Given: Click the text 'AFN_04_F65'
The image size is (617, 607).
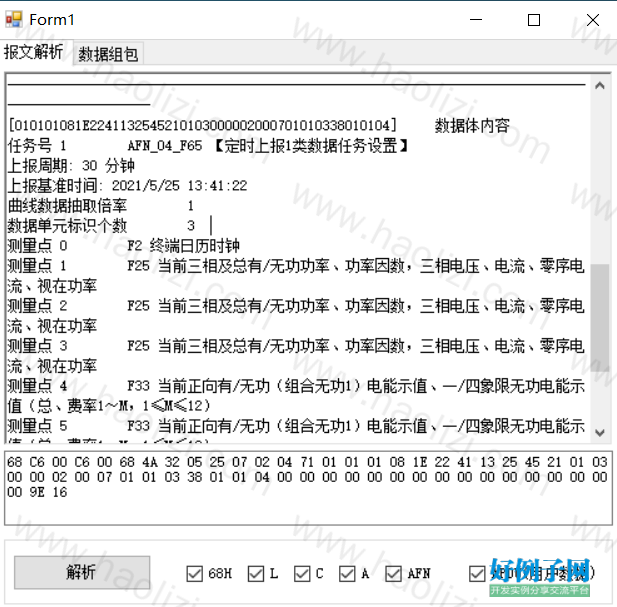Looking at the screenshot, I should click(x=165, y=146).
